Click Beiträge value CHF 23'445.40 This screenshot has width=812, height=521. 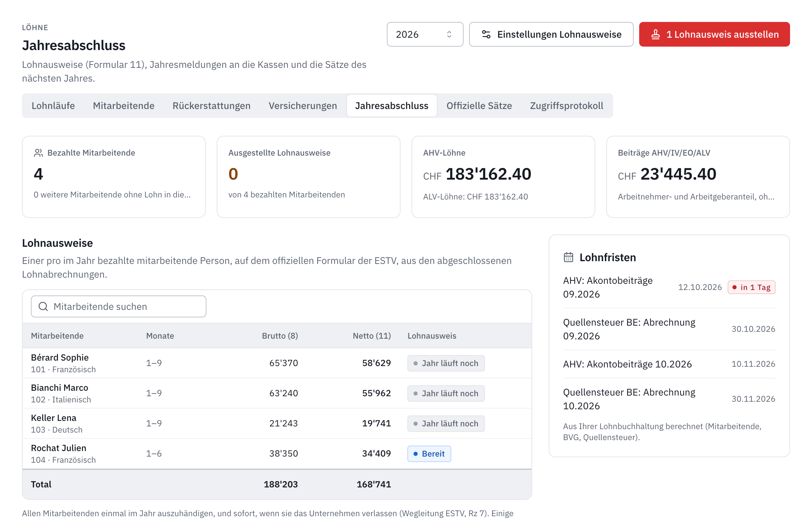[x=667, y=174]
